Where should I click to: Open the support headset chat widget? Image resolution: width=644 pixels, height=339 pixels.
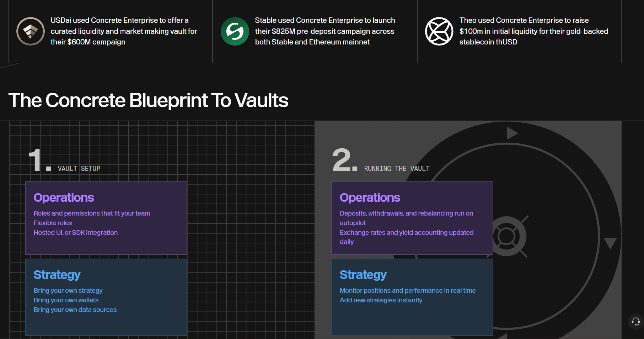[636, 322]
